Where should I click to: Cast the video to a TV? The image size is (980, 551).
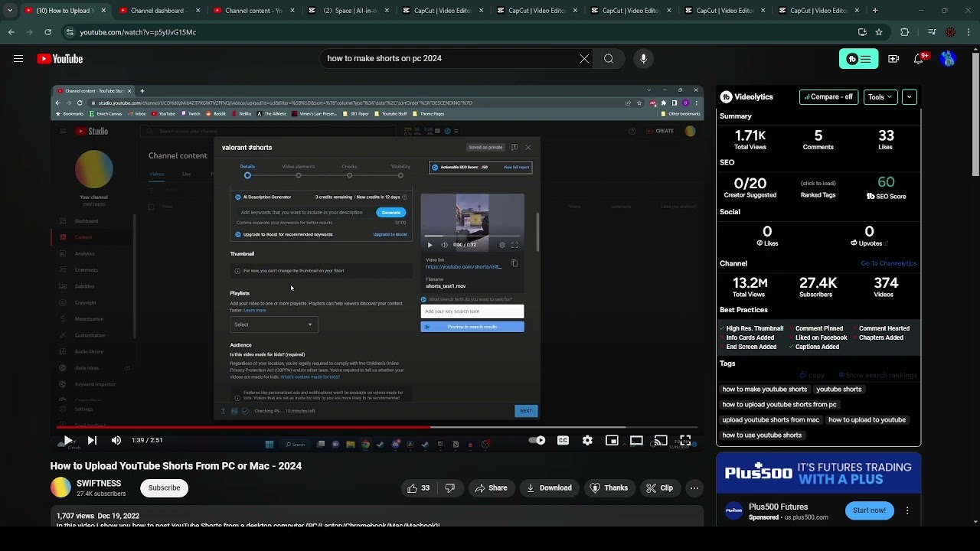661,440
